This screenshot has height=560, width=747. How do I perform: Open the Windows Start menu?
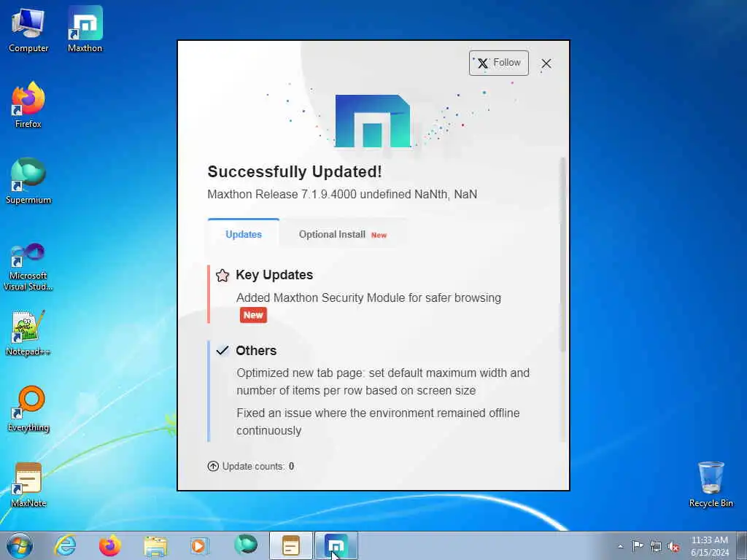[20, 545]
